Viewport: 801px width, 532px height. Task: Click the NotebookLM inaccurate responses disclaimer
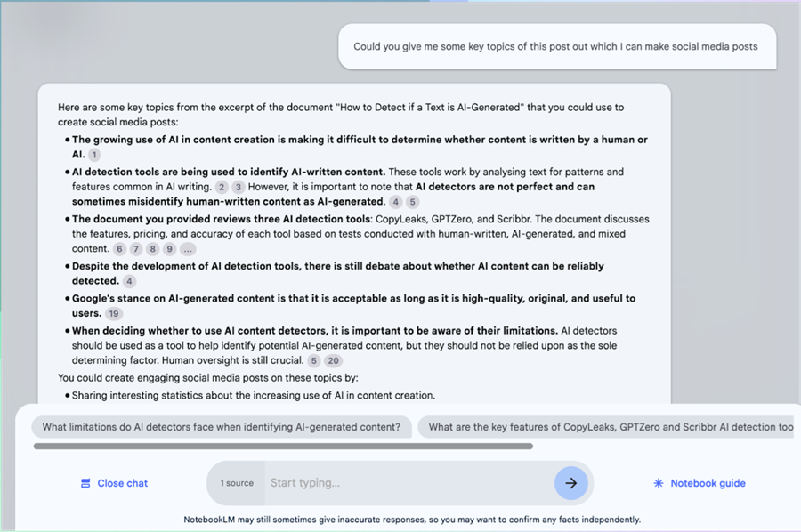click(412, 520)
